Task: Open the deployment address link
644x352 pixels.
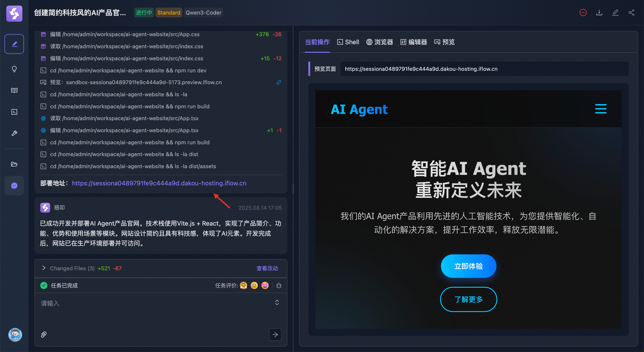Action: tap(159, 183)
